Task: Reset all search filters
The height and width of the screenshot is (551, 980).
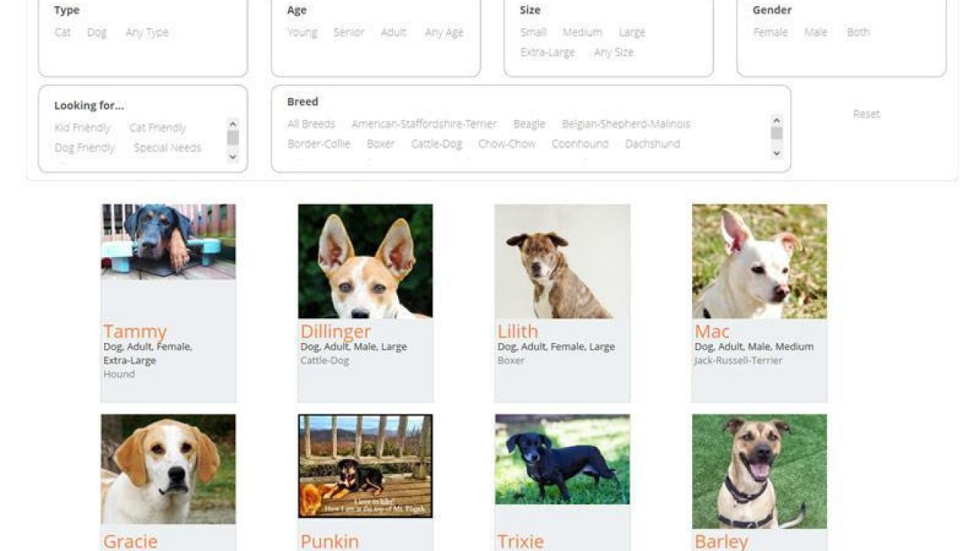Action: click(867, 114)
